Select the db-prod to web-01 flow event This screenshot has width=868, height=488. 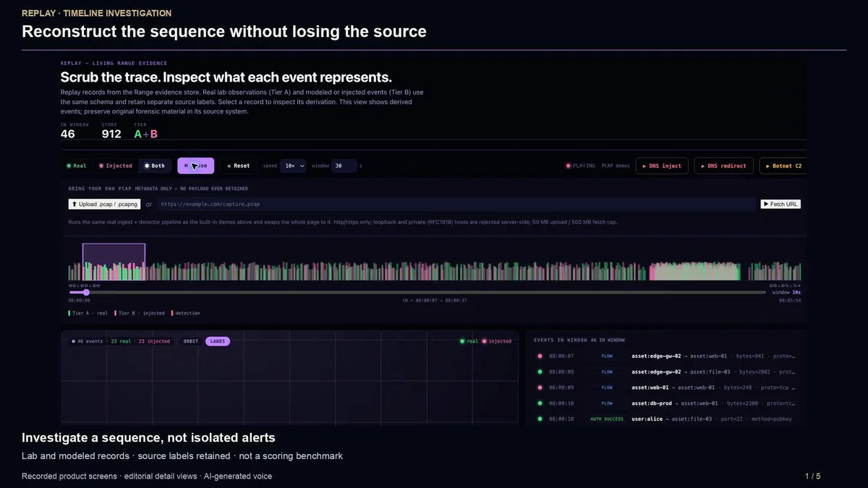coord(665,403)
